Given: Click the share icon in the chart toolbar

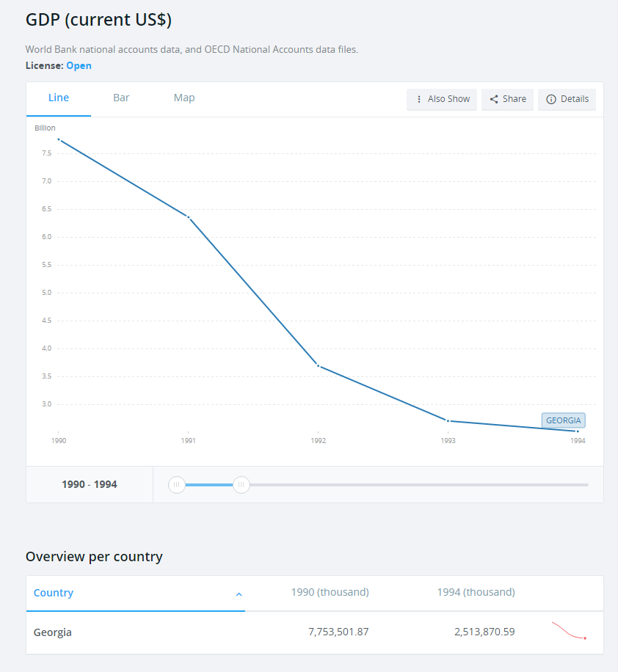Looking at the screenshot, I should (494, 99).
